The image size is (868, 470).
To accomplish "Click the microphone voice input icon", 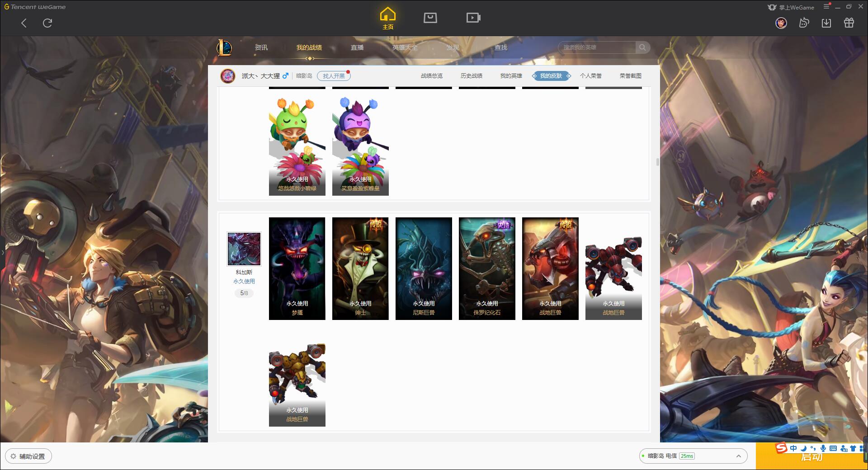I will click(x=823, y=448).
